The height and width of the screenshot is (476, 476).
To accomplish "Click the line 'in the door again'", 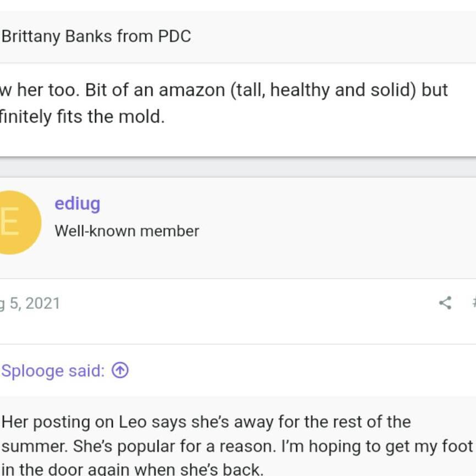I will pyautogui.click(x=132, y=469).
